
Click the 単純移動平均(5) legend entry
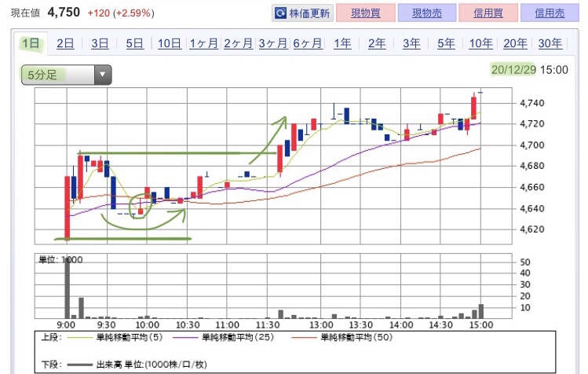(115, 338)
